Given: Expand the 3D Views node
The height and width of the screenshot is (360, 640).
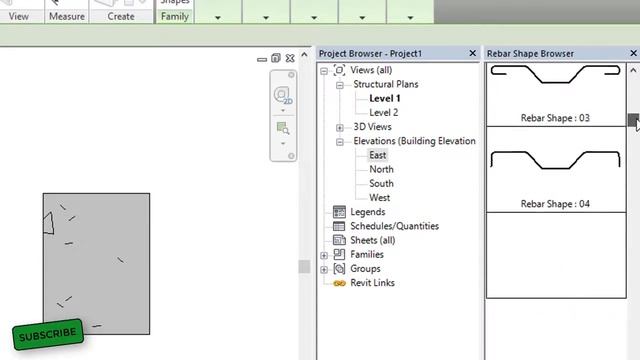Looking at the screenshot, I should pos(340,127).
